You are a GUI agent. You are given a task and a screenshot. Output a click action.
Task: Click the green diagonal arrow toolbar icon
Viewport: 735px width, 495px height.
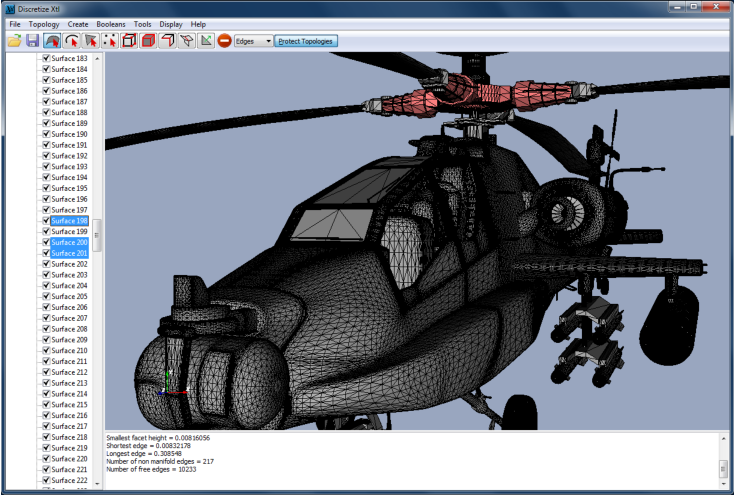[x=205, y=41]
